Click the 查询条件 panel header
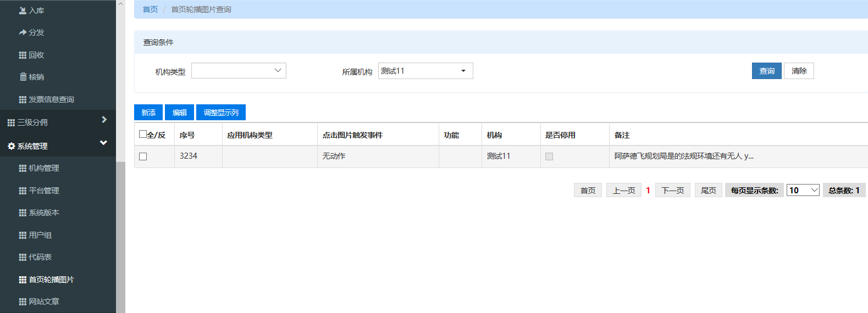Screen dimensions: 868x313 [501, 42]
